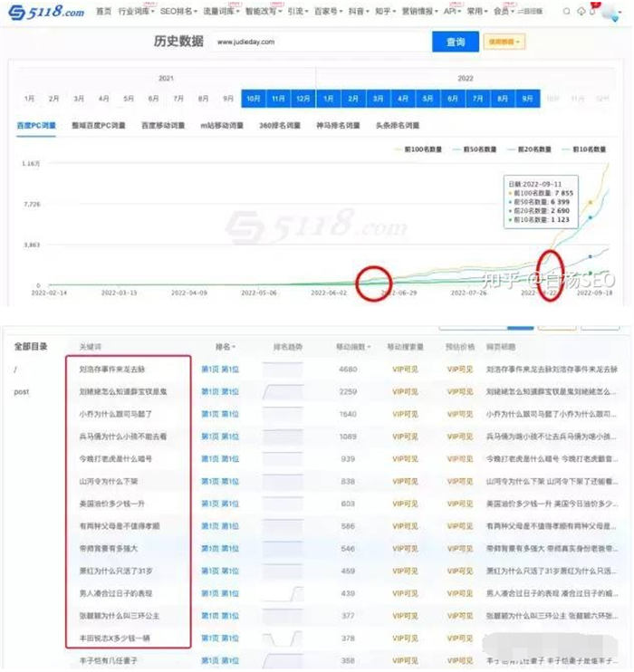
Task: Click the ranking trend thumbnail in the 378 row
Action: (283, 638)
